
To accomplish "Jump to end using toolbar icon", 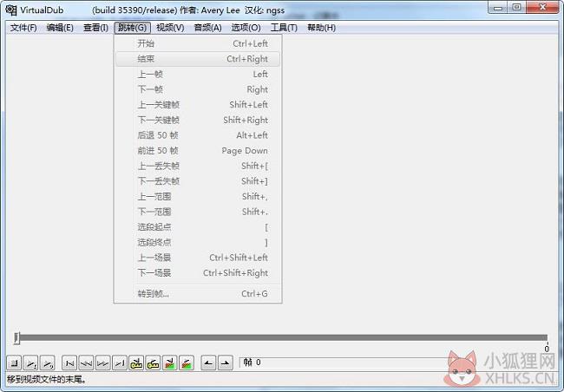I will coord(120,363).
